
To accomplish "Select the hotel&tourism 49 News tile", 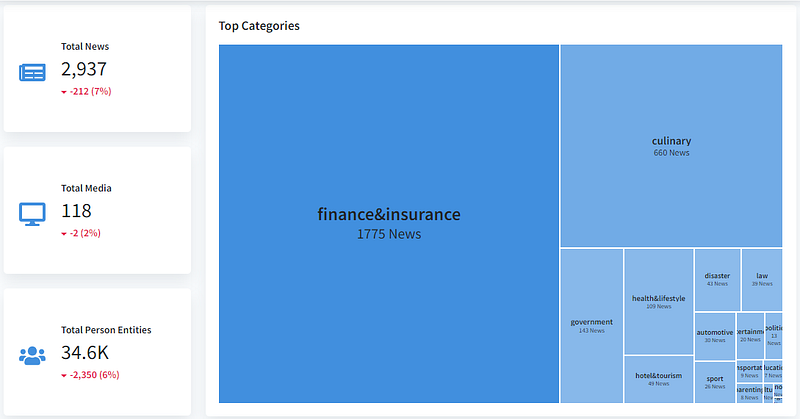I will point(659,379).
